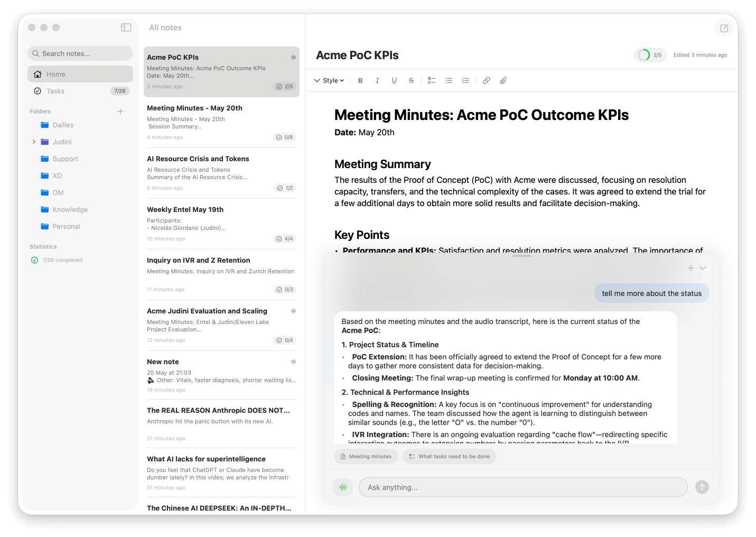Open the Dailies folder
This screenshot has height=537, width=756.
coord(63,125)
